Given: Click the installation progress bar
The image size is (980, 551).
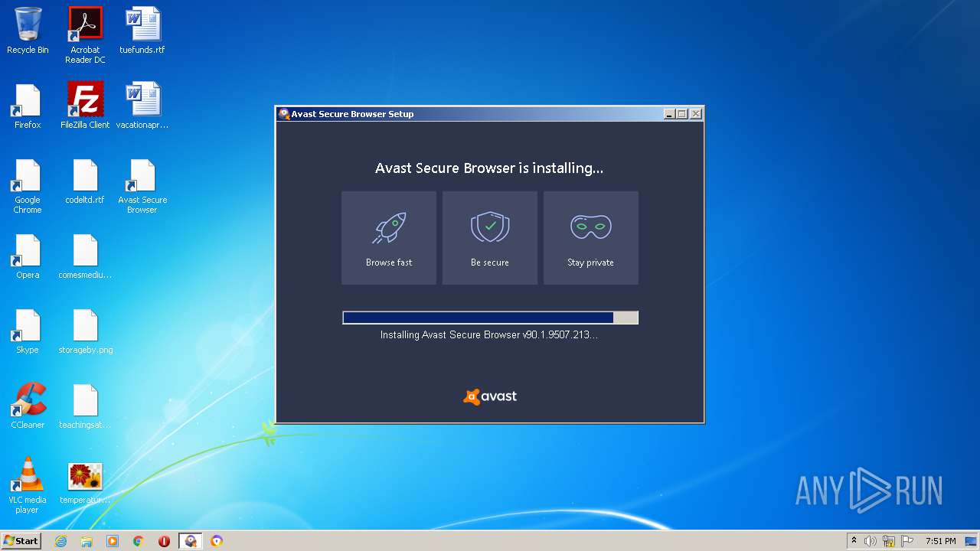Looking at the screenshot, I should (x=490, y=318).
